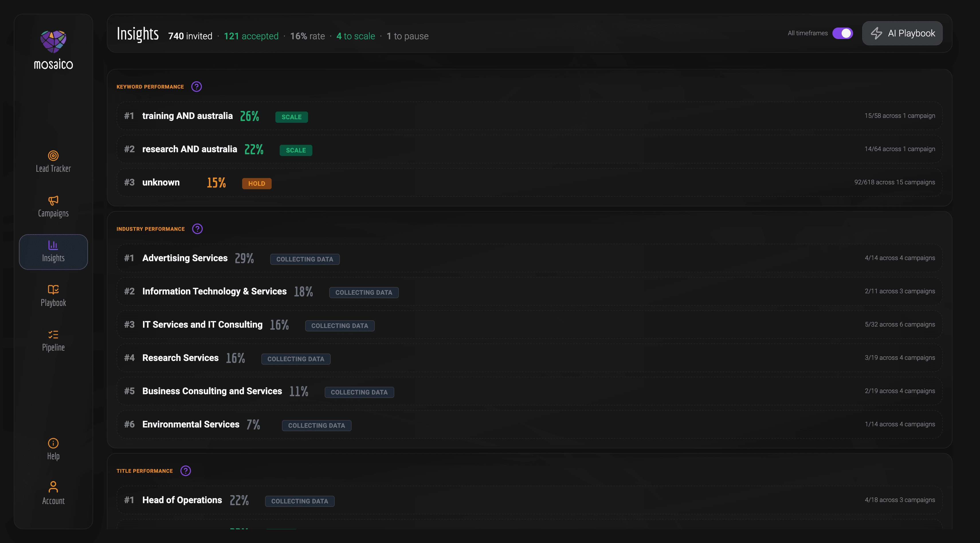Open Lead Tracker target icon

click(53, 155)
